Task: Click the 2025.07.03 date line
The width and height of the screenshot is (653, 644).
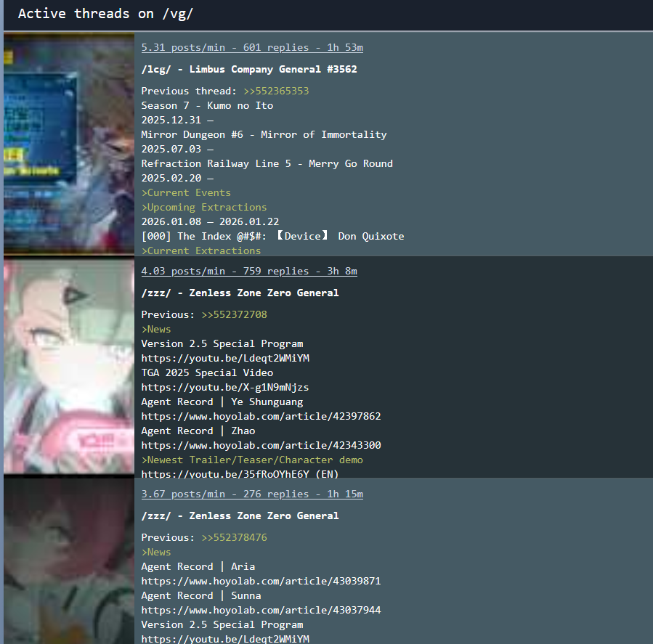Action: tap(177, 149)
